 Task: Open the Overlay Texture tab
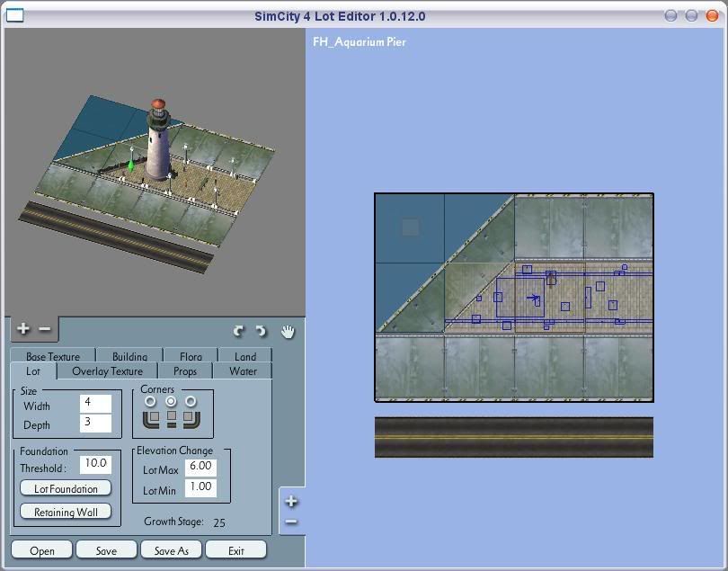coord(107,371)
